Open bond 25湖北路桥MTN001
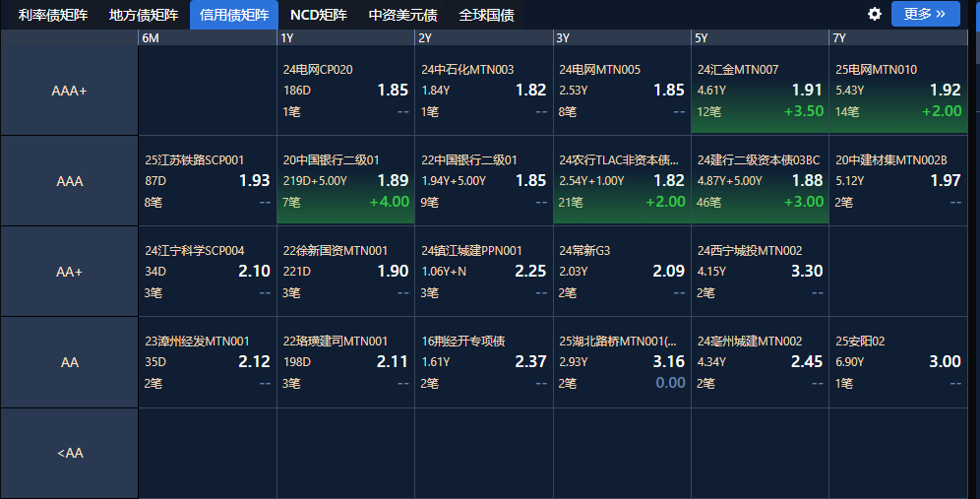Screen dimensions: 980x499 click(618, 342)
